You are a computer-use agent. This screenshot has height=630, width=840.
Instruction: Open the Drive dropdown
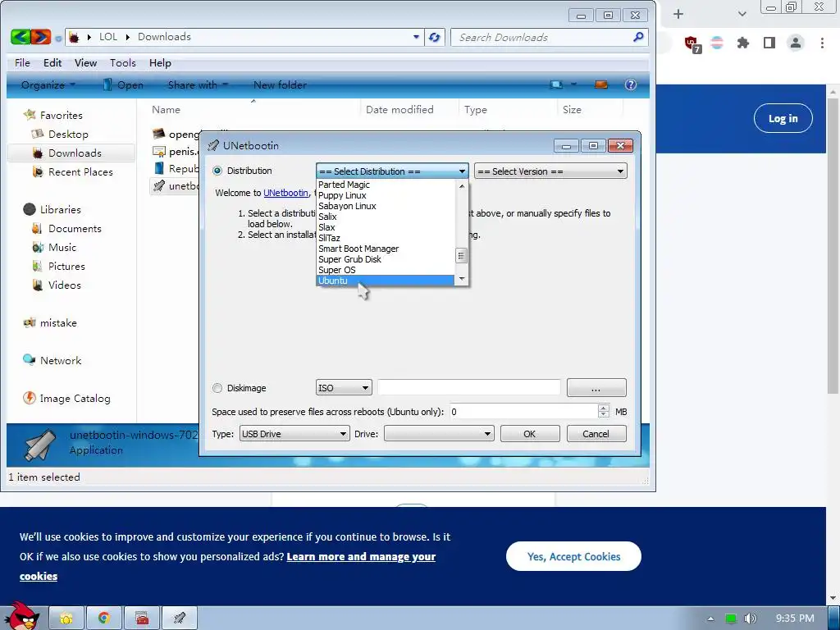(x=439, y=434)
